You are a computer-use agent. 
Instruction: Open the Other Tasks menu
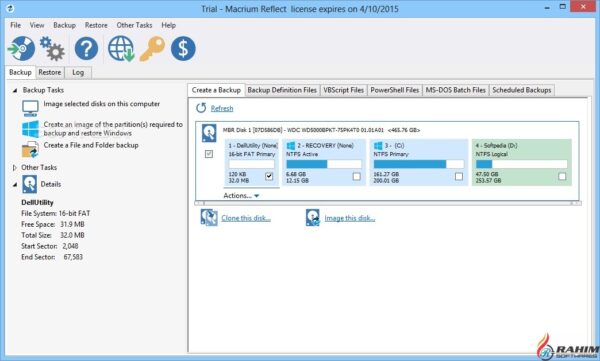134,25
